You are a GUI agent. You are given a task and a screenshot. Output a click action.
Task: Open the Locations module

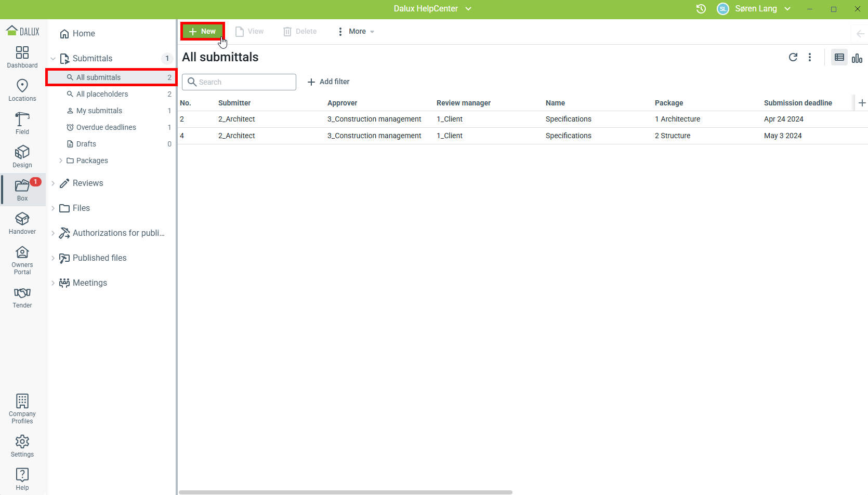pyautogui.click(x=22, y=90)
